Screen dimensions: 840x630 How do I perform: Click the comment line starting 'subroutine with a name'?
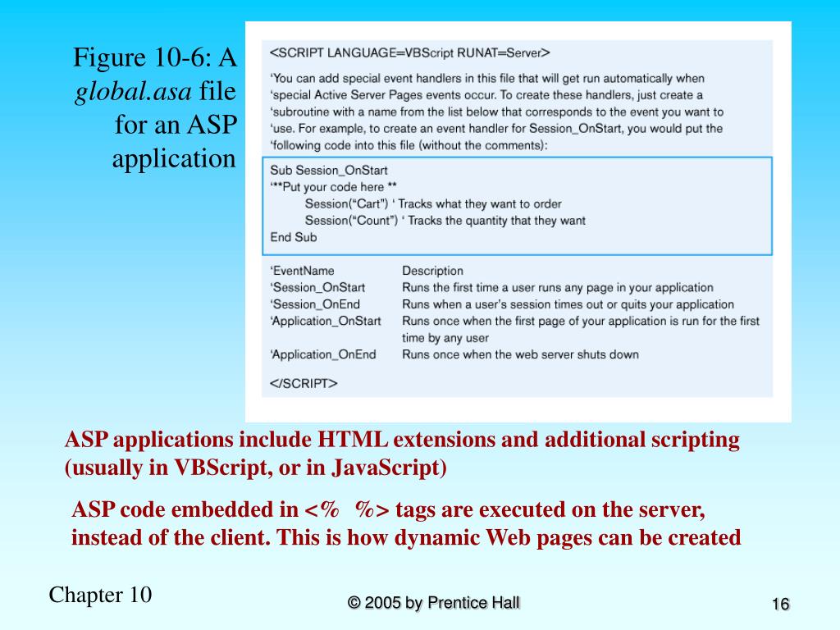pos(496,112)
